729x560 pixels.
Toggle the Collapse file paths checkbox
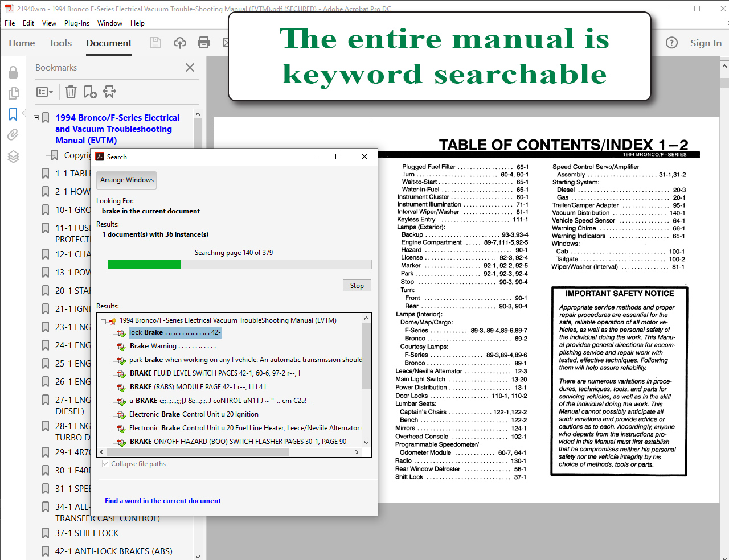(105, 464)
